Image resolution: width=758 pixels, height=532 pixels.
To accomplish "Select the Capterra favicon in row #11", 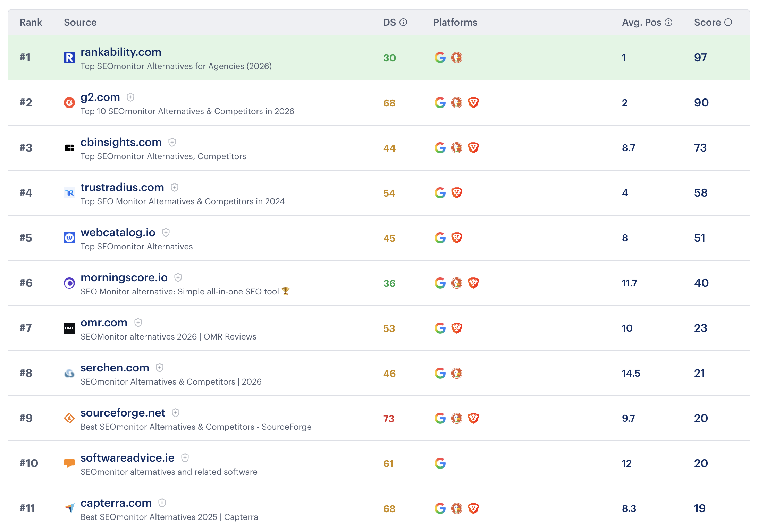I will (x=69, y=508).
